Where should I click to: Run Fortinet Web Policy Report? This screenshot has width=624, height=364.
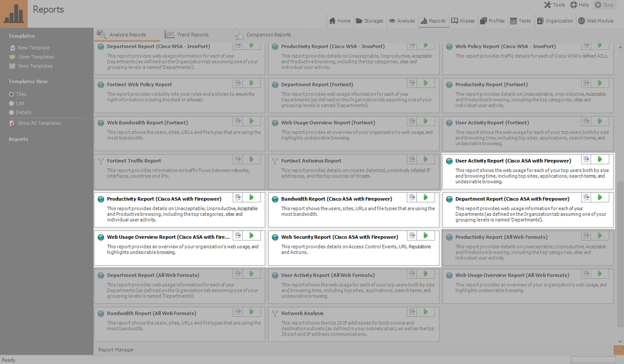pyautogui.click(x=251, y=83)
